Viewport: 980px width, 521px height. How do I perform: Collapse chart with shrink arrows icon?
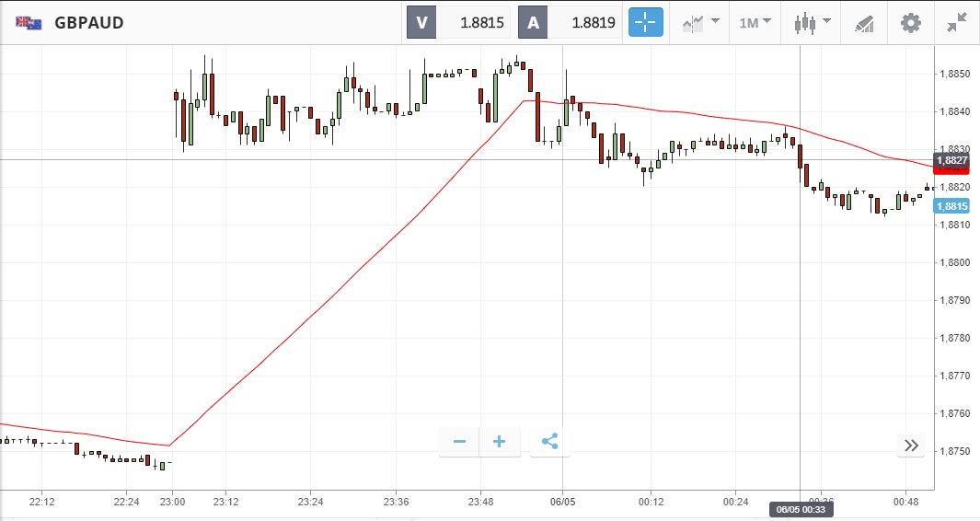point(957,22)
